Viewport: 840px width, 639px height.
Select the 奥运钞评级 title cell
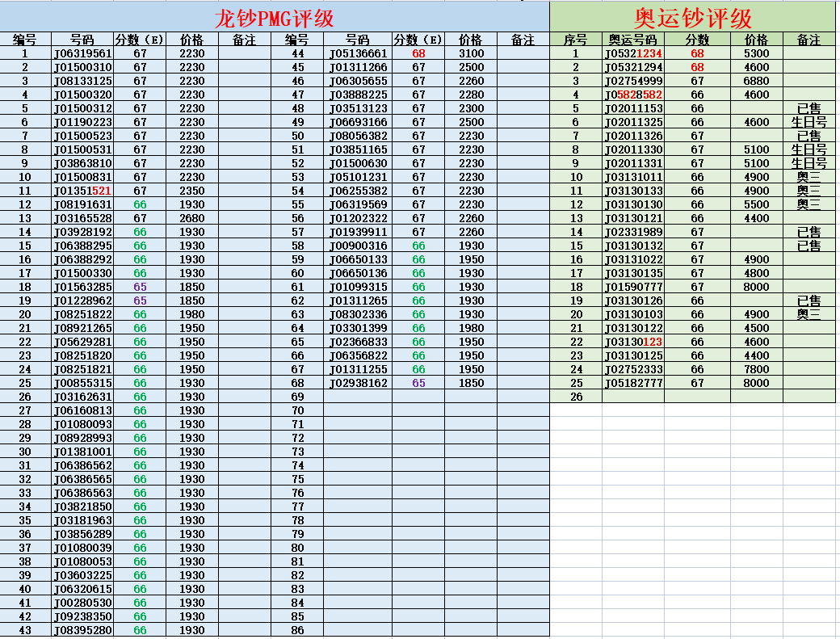pyautogui.click(x=693, y=17)
